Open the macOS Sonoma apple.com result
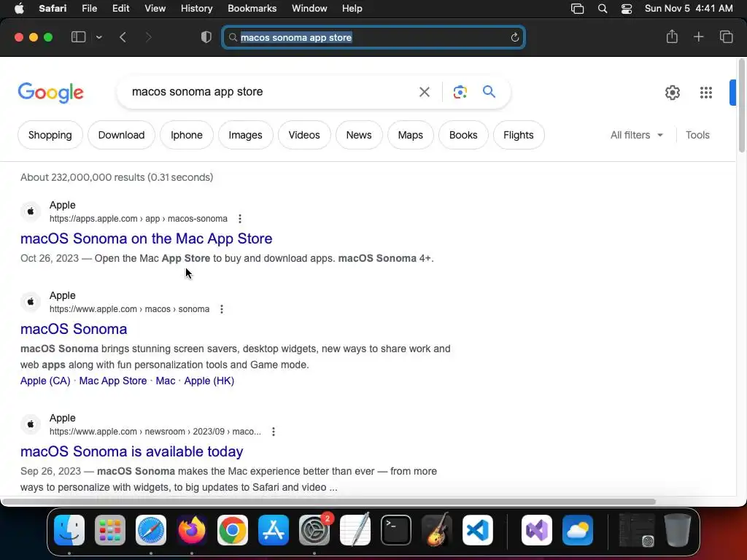The image size is (747, 560). (x=74, y=329)
